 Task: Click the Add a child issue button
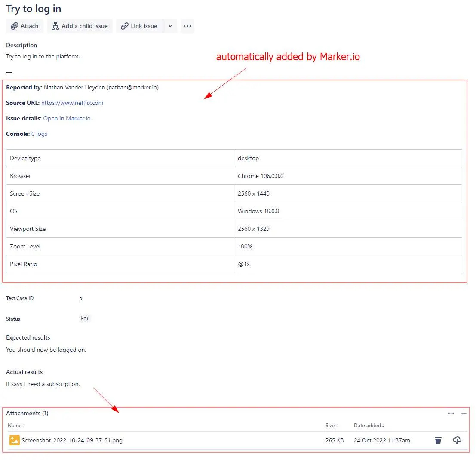80,26
